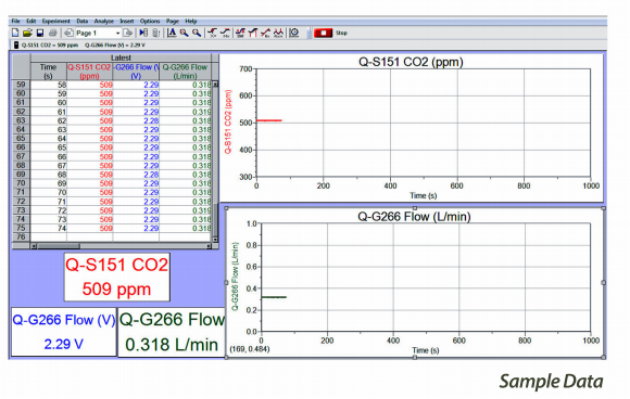Open the Experiment menu
The image size is (630, 399).
[x=56, y=21]
